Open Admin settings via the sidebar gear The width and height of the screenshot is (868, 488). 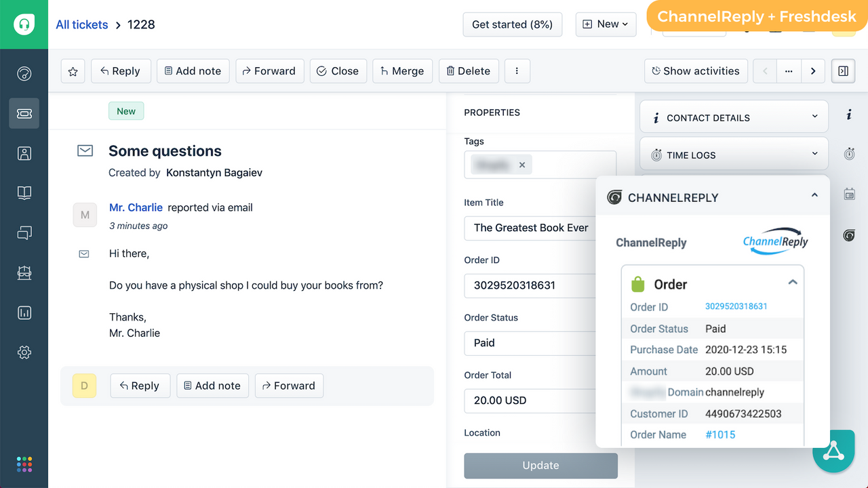24,352
